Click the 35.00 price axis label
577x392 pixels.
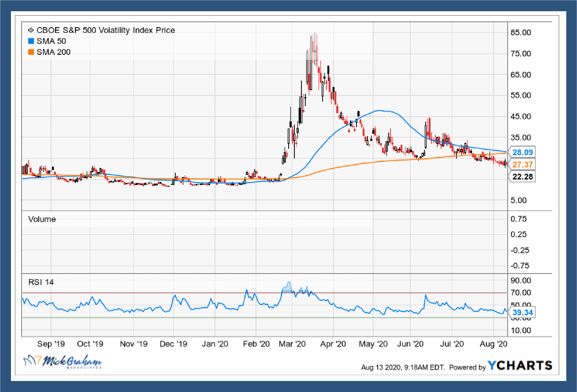coord(521,137)
